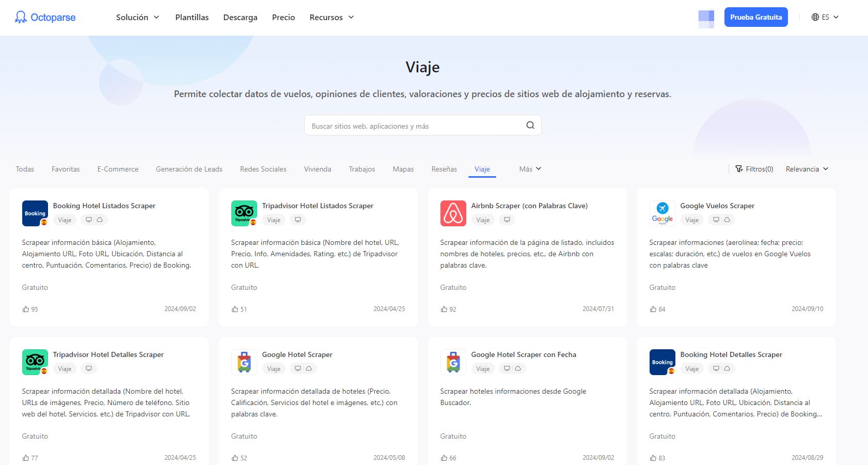Click Gratuito label on Airbnb Scraper card
Viewport: 868px width, 465px height.
[453, 287]
